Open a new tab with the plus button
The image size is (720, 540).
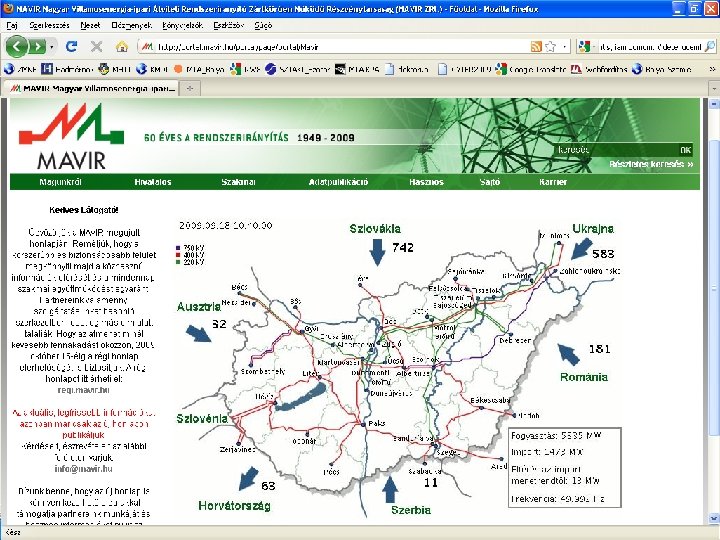(x=189, y=89)
